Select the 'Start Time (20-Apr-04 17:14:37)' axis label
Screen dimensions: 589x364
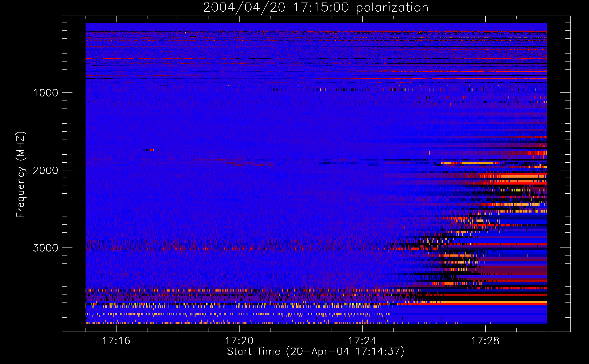point(316,352)
